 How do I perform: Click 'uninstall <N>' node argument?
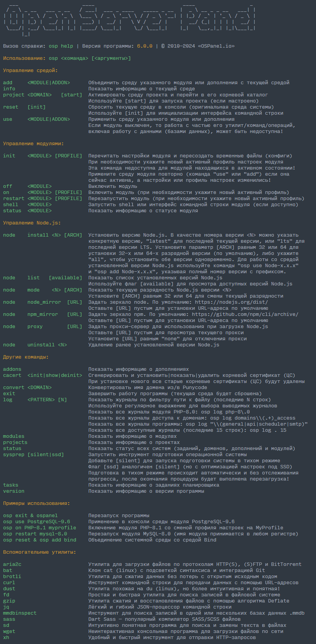pyautogui.click(x=47, y=345)
